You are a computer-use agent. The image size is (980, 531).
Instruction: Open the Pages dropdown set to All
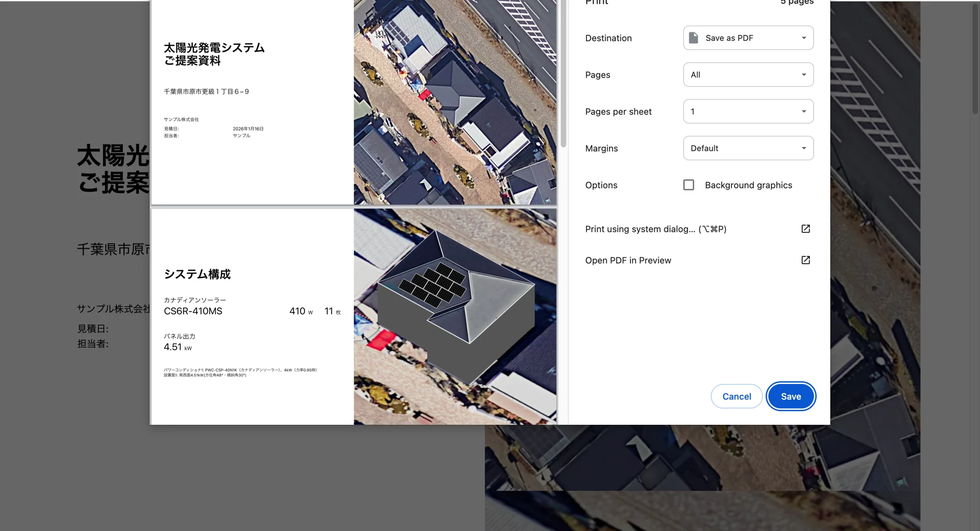[748, 75]
